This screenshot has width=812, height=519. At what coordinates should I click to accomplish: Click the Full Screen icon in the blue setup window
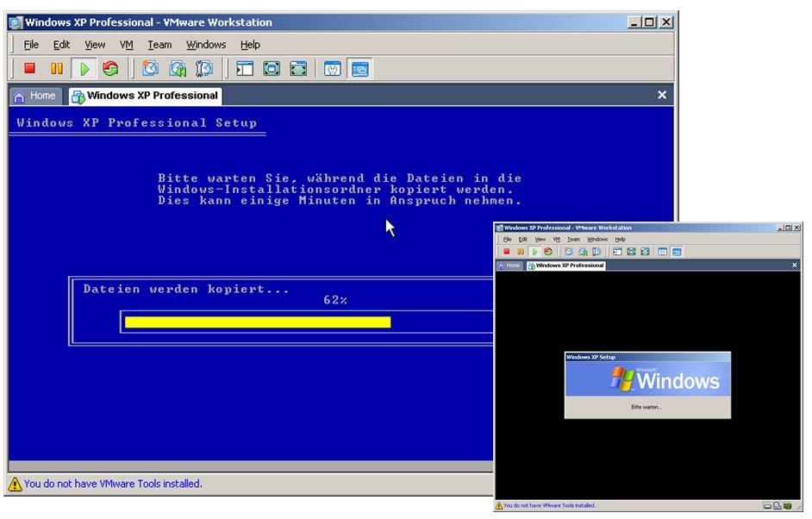coord(298,68)
